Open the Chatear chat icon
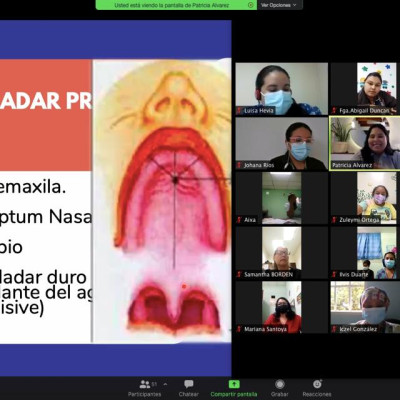The width and height of the screenshot is (400, 400). [189, 384]
